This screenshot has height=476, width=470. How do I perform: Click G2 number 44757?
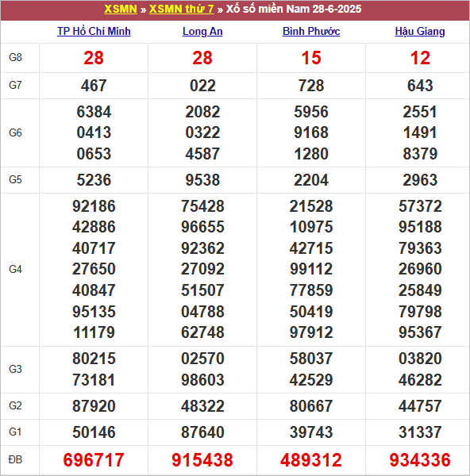click(420, 406)
